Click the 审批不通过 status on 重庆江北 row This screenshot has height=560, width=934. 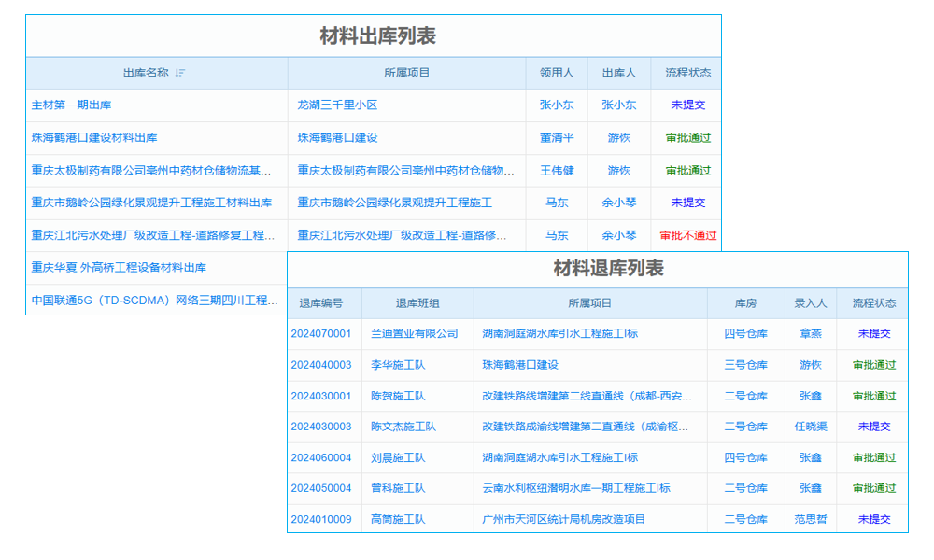[x=688, y=235]
